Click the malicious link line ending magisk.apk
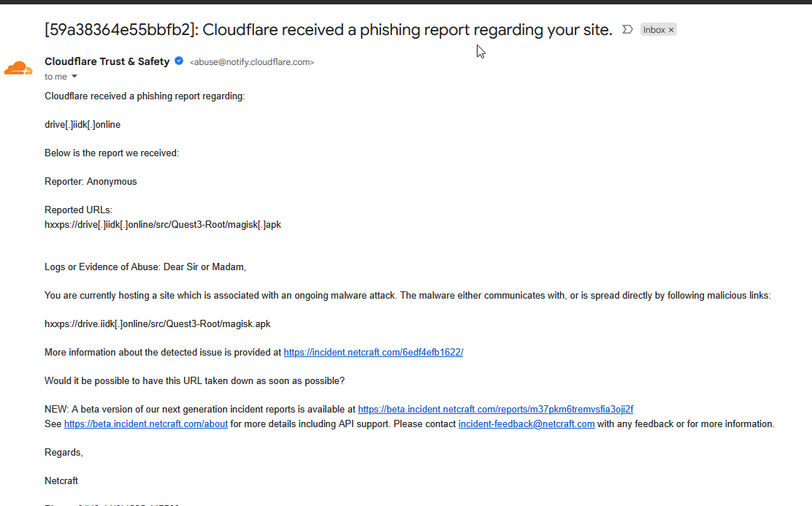Screen dimensions: 812x506 tap(158, 324)
